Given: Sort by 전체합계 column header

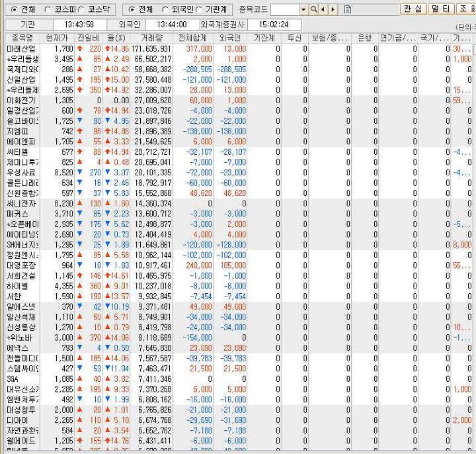Looking at the screenshot, I should click(192, 38).
